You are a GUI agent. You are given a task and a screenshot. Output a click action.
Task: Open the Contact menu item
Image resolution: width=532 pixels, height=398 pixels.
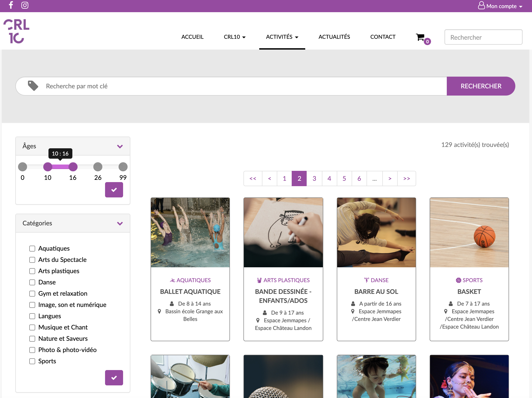tap(383, 37)
